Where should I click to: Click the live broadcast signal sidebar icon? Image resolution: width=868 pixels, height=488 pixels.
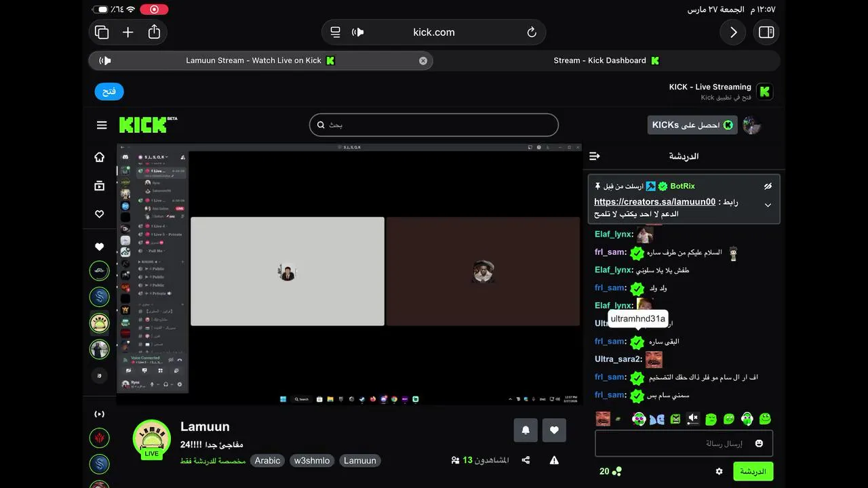point(100,414)
